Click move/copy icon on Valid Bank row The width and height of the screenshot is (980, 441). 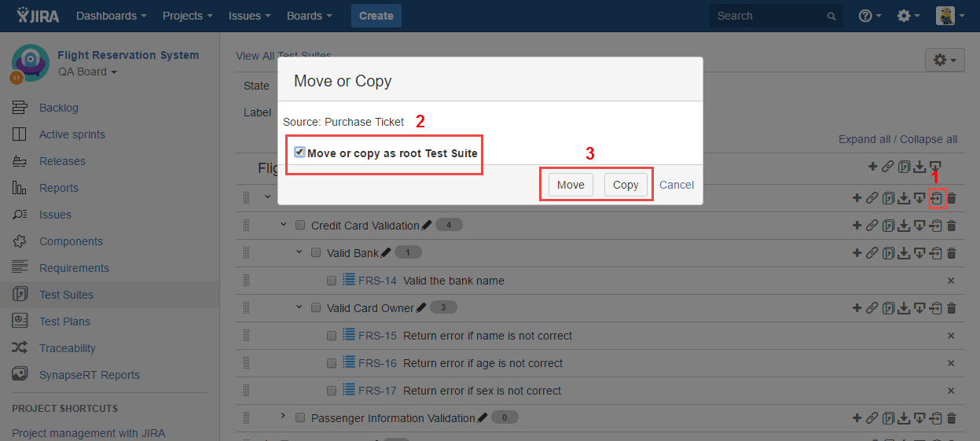(x=935, y=253)
